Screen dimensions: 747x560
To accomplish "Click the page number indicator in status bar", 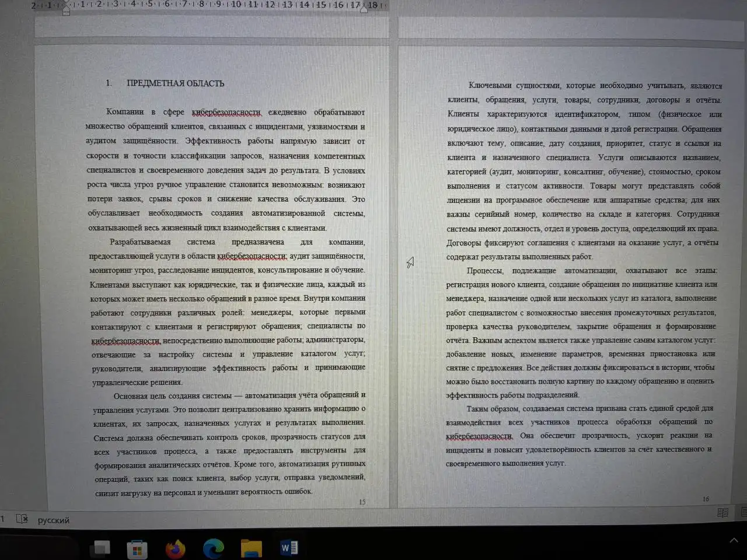I will pos(5,519).
